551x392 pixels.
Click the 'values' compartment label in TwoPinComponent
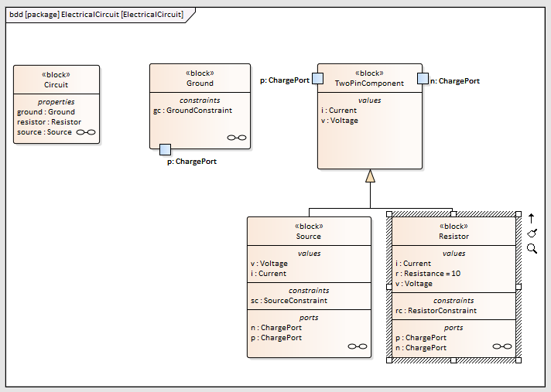click(x=370, y=101)
